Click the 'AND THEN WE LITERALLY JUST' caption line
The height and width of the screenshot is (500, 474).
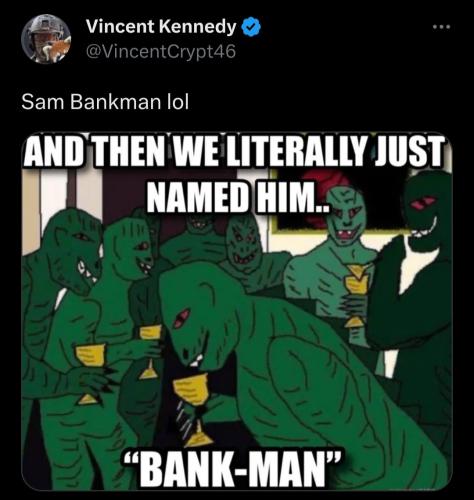click(235, 151)
